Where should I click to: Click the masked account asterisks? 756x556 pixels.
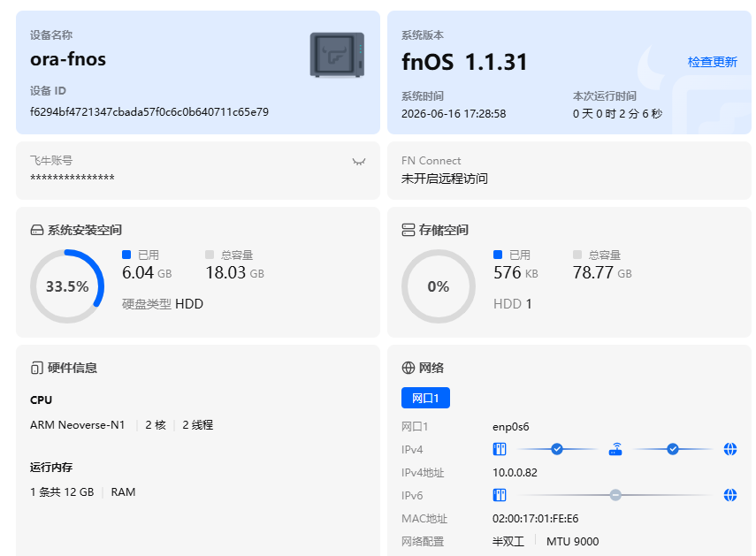(73, 178)
